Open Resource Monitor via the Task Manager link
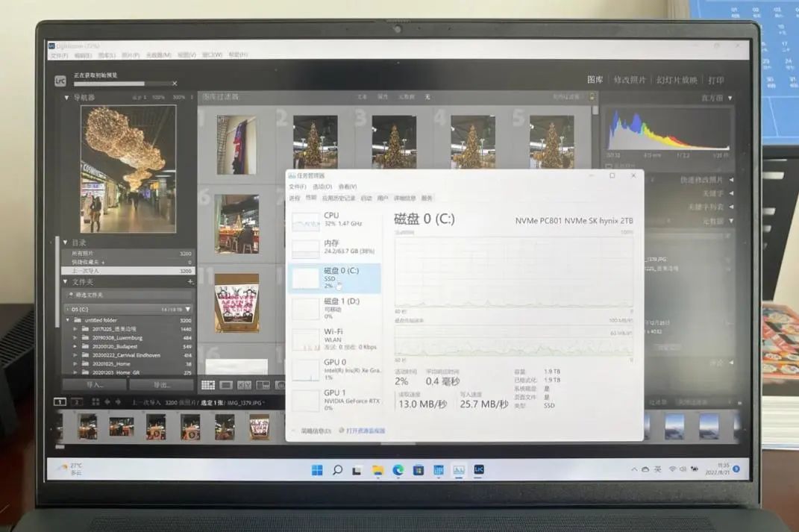Image resolution: width=799 pixels, height=532 pixels. (366, 431)
